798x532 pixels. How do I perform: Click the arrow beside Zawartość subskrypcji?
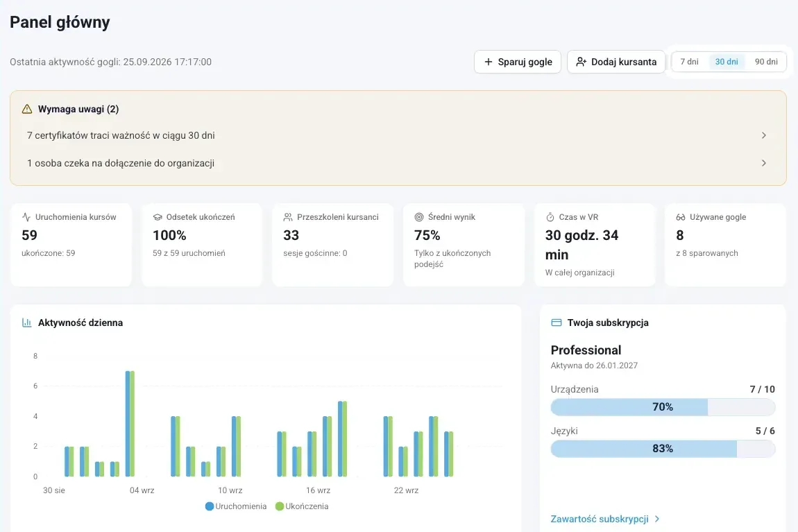pyautogui.click(x=657, y=519)
